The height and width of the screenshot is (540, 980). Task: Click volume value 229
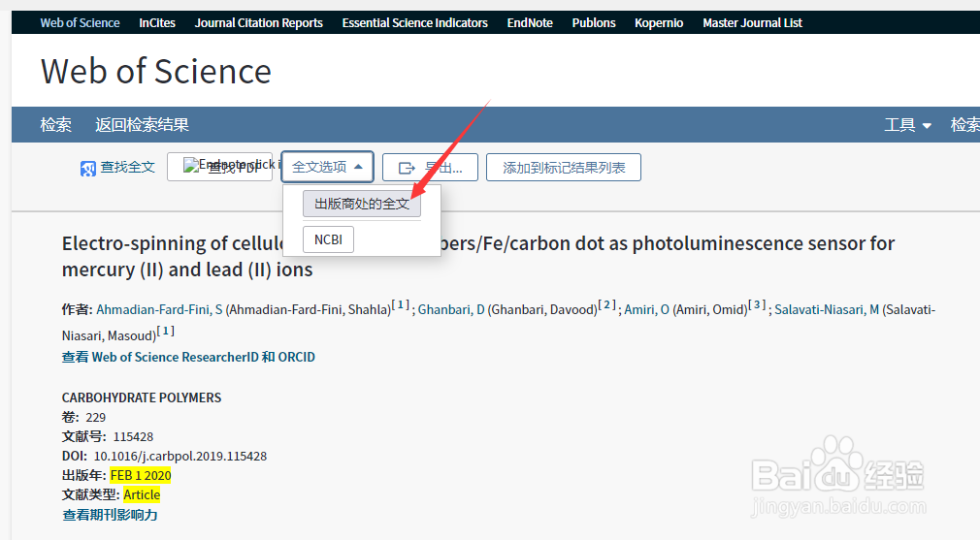pyautogui.click(x=96, y=418)
